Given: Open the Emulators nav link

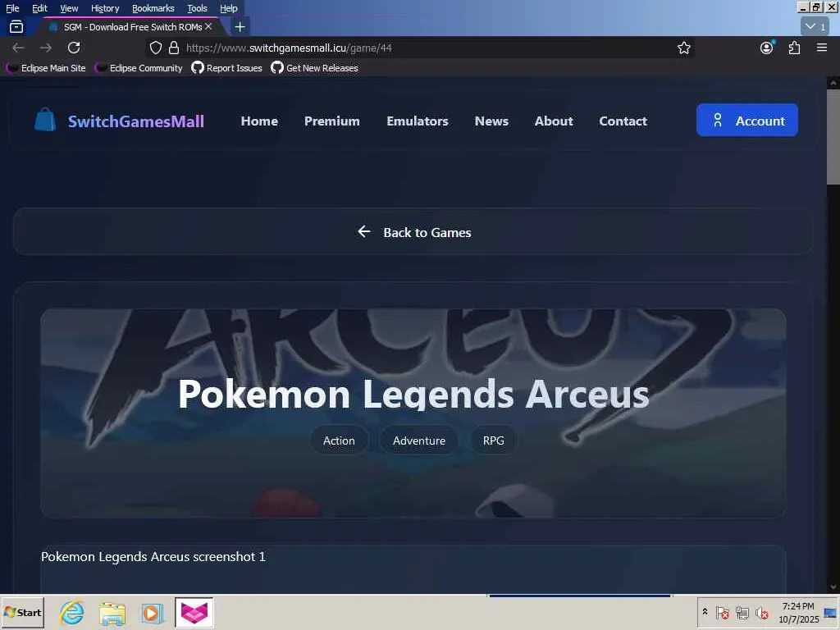Looking at the screenshot, I should [x=418, y=121].
